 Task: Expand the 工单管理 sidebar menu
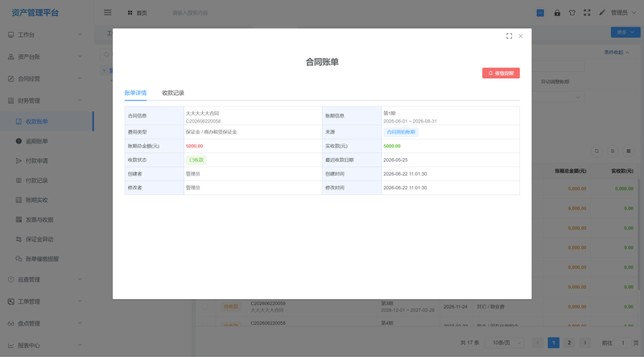click(x=45, y=301)
